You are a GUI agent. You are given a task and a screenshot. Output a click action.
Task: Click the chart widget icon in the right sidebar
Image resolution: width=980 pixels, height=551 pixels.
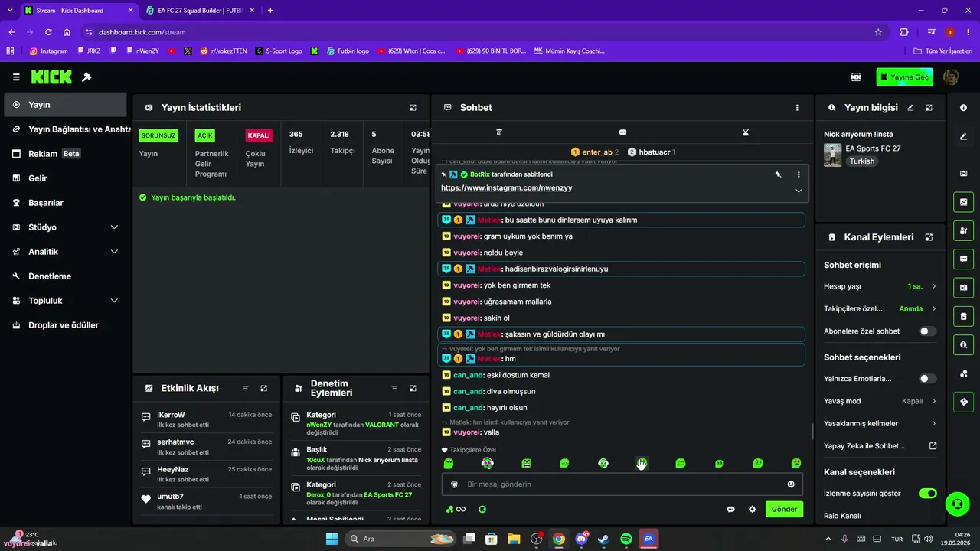pos(963,202)
